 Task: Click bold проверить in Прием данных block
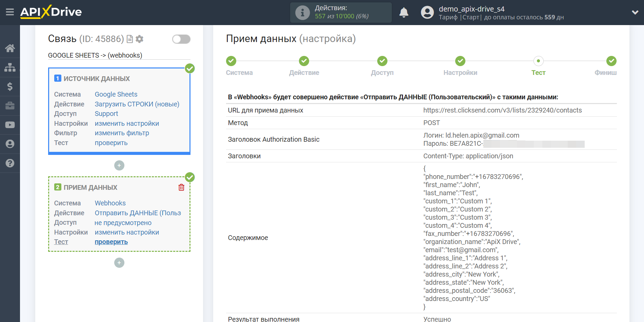[x=111, y=242]
